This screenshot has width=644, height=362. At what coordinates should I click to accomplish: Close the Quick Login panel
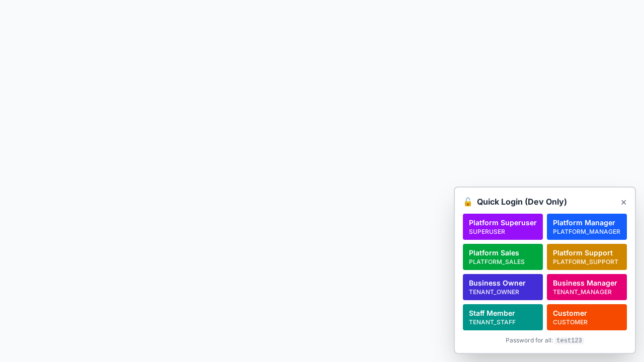click(623, 202)
